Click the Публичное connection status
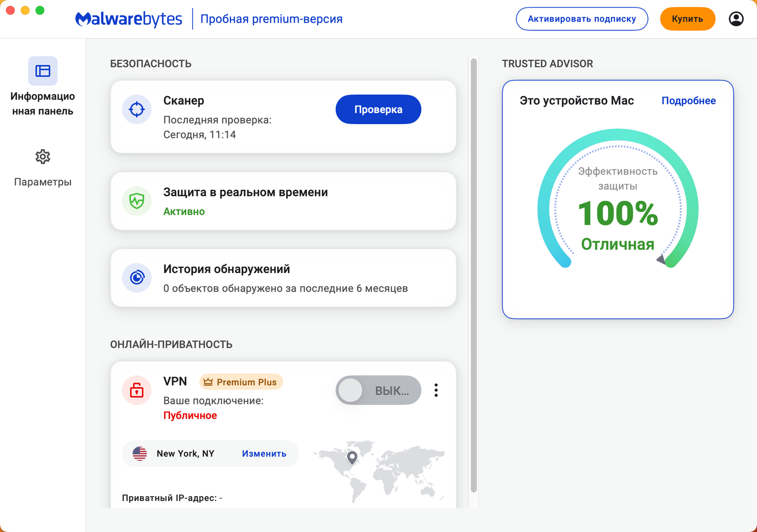Image resolution: width=757 pixels, height=532 pixels. point(190,415)
